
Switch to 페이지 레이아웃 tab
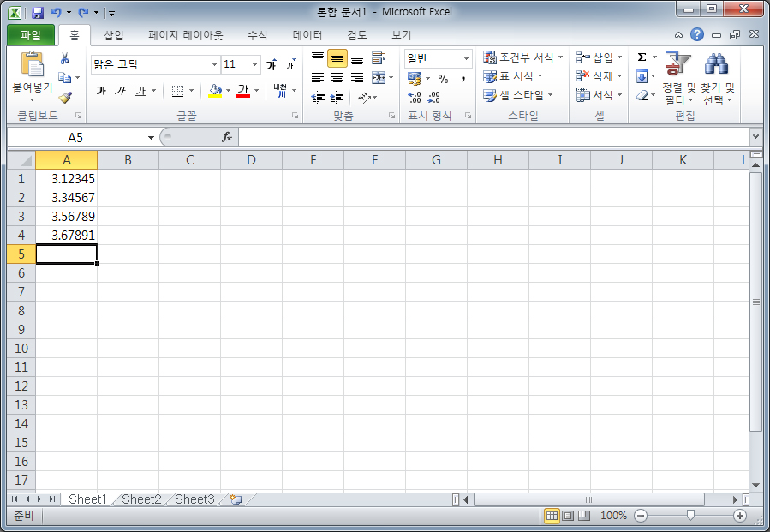tap(186, 35)
